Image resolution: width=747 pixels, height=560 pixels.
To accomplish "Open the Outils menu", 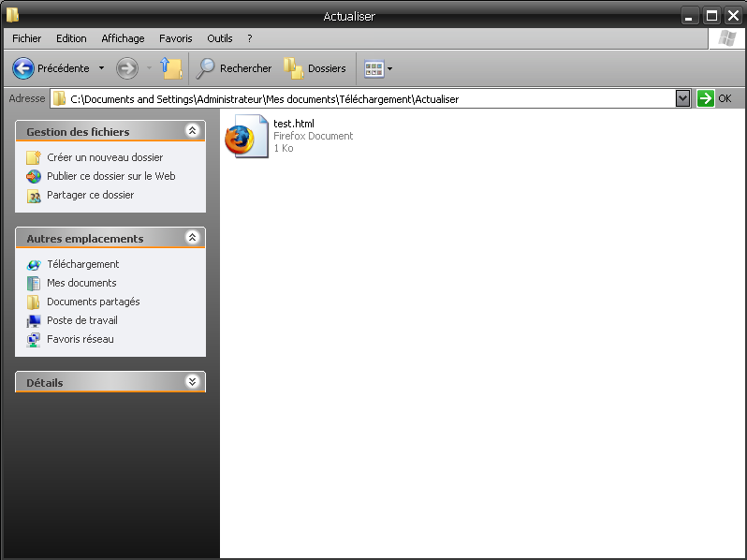I will coord(220,38).
